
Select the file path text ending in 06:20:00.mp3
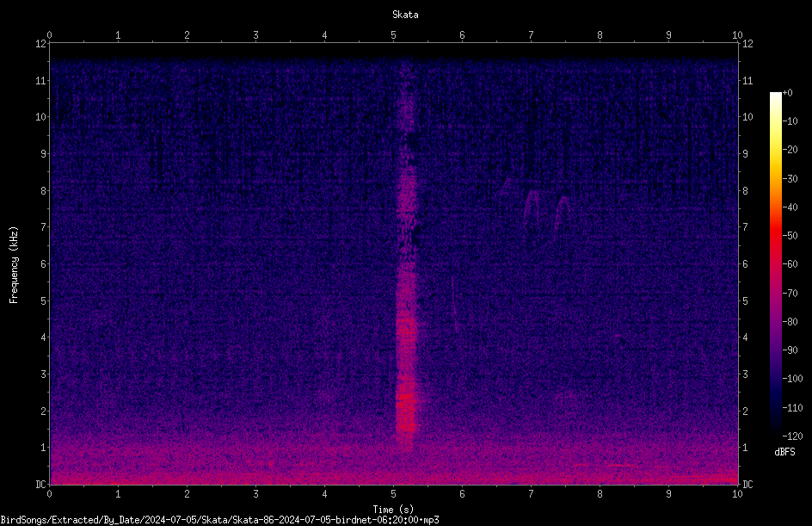coord(219,520)
